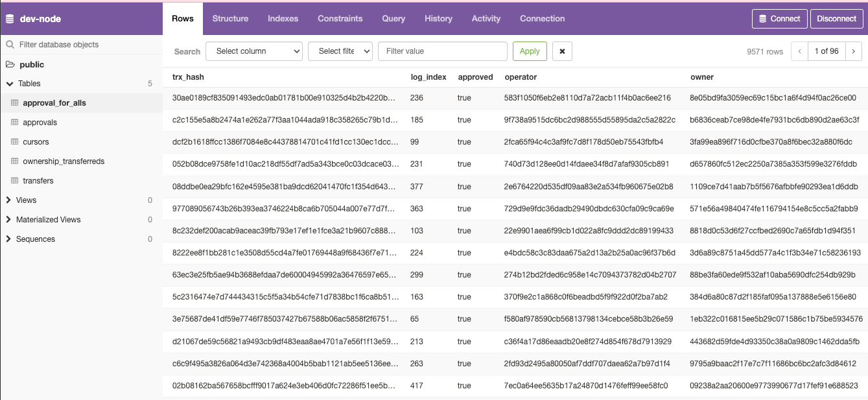The height and width of the screenshot is (400, 868).
Task: Click the approvals table icon
Action: coord(15,123)
